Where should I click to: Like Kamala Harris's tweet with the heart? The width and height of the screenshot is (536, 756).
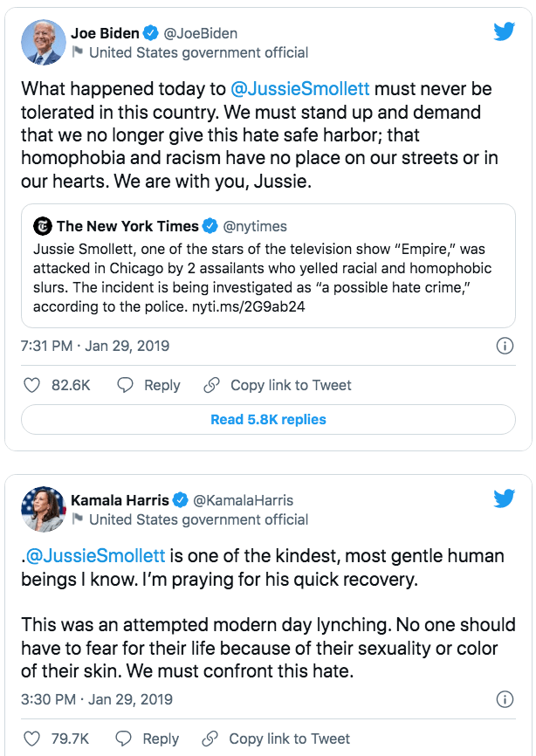click(31, 739)
